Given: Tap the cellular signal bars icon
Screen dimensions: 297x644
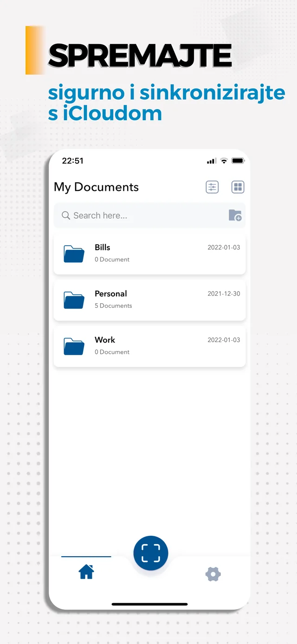Looking at the screenshot, I should 212,161.
